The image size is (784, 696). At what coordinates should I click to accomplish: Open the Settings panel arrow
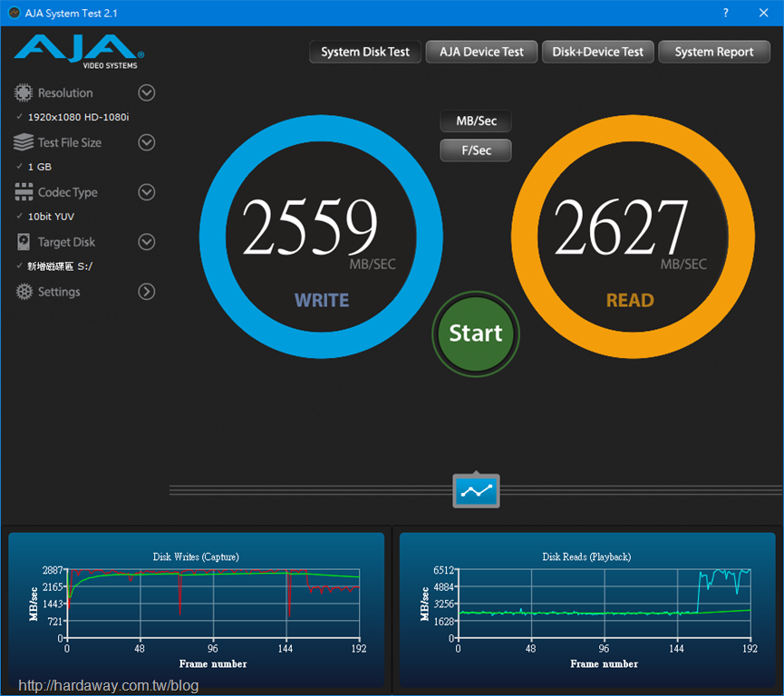click(x=147, y=292)
